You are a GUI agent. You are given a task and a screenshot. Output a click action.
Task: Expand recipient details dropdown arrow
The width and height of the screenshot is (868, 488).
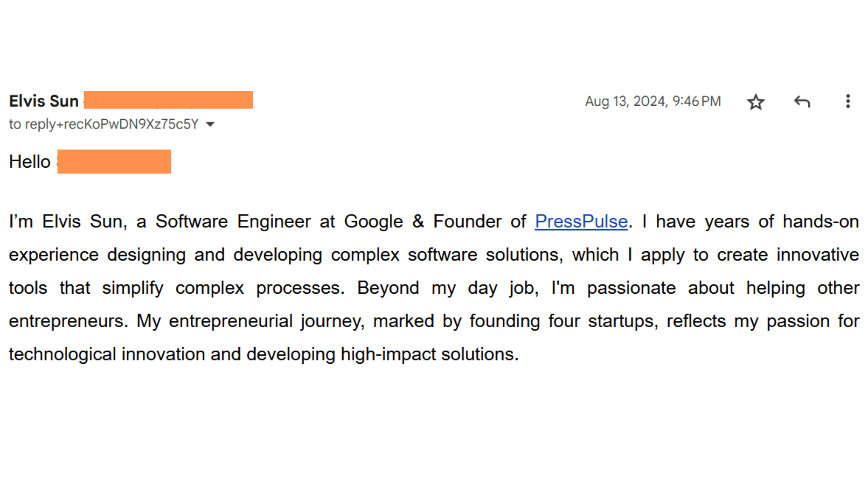pyautogui.click(x=210, y=124)
